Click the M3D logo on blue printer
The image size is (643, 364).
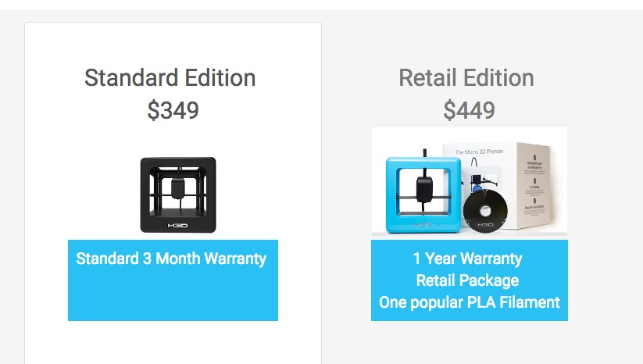423,225
